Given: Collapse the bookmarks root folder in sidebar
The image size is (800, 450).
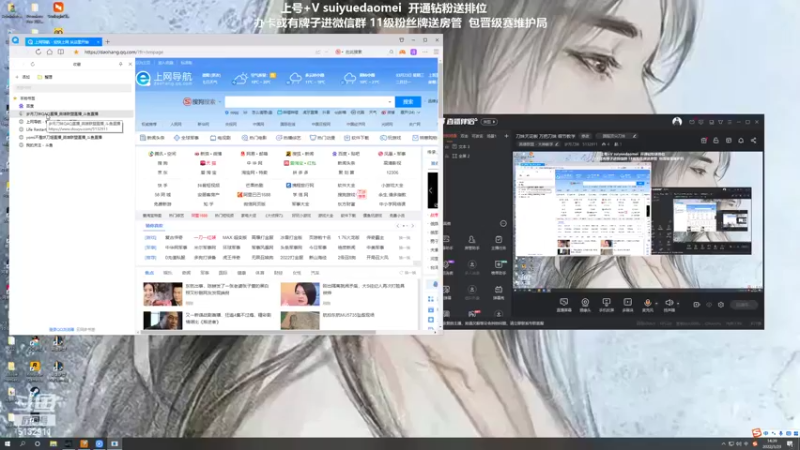Looking at the screenshot, I should [15, 98].
